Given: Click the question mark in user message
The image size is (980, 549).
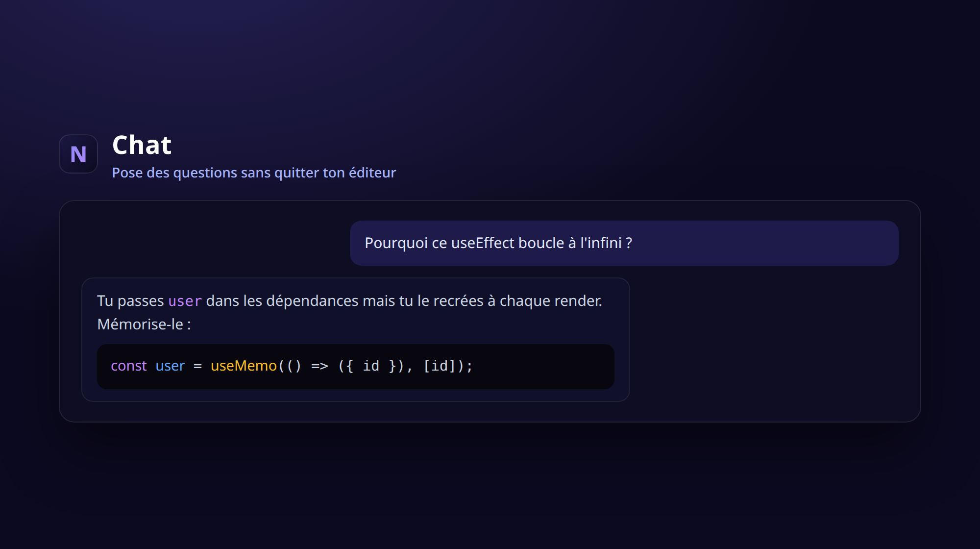Looking at the screenshot, I should pos(629,243).
